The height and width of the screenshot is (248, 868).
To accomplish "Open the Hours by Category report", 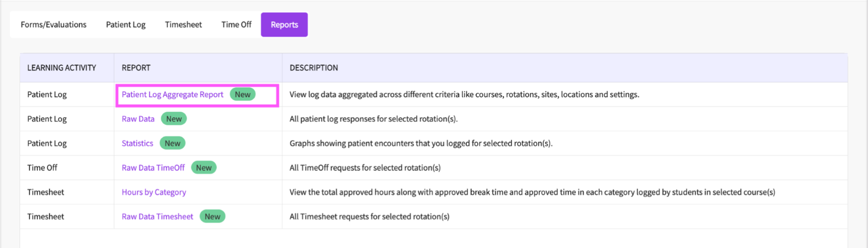I will (154, 192).
